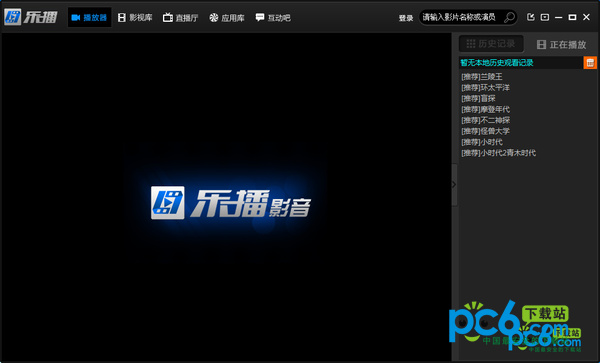Image resolution: width=600 pixels, height=363 pixels.
Task: Play recommended 小时代2青木时代
Action: [x=499, y=153]
